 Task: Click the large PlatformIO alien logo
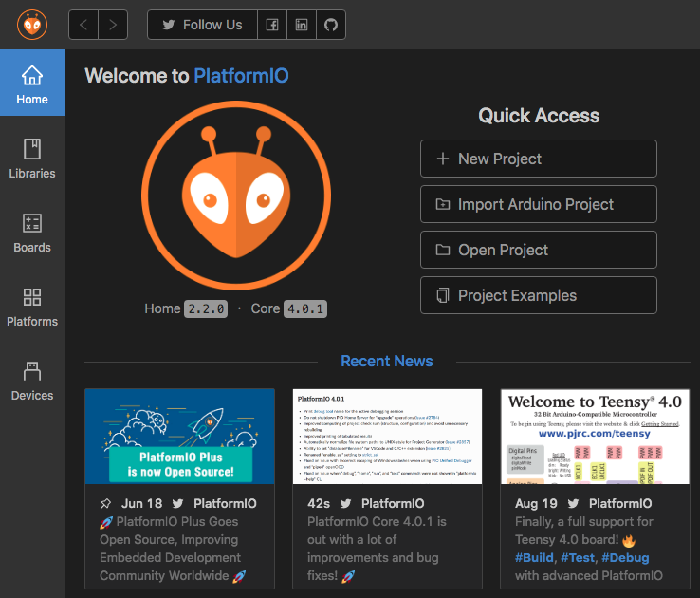click(x=236, y=196)
